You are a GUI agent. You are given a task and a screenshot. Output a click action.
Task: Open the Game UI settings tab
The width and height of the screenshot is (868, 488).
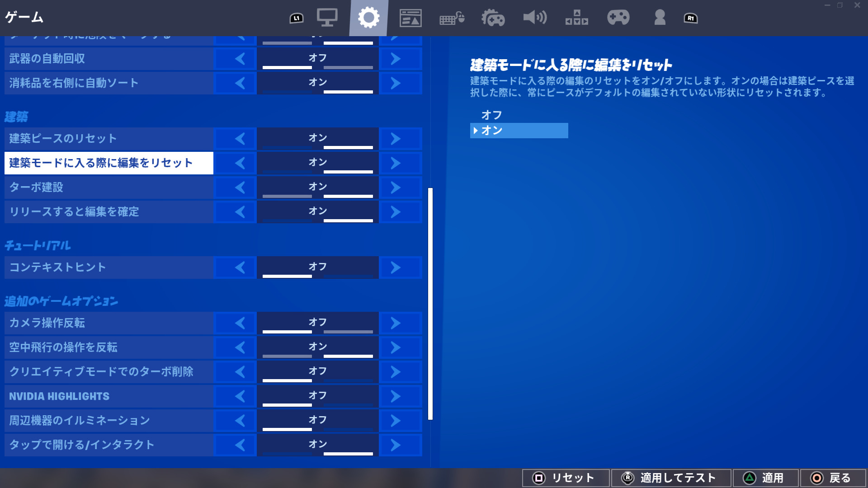[x=410, y=18]
